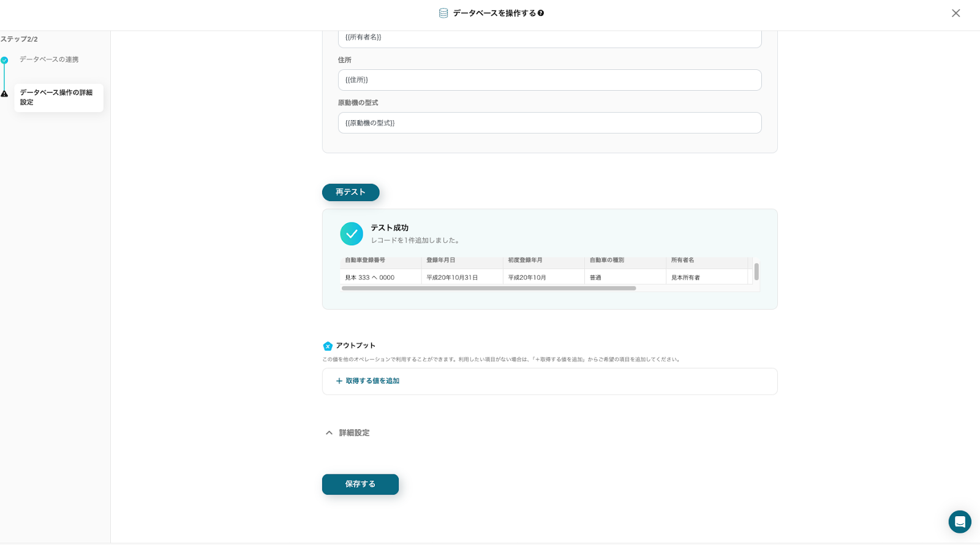Click the 原動機の型式 input field
The image size is (980, 545).
pos(549,123)
